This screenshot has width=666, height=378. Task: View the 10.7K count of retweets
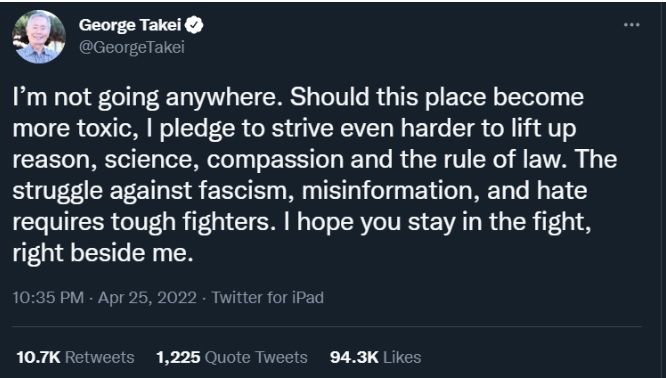pyautogui.click(x=38, y=357)
